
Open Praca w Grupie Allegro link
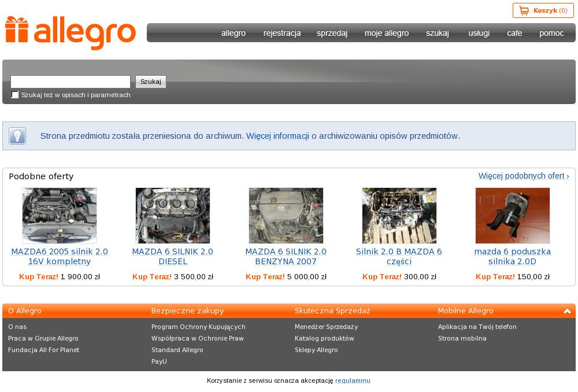[x=43, y=338]
